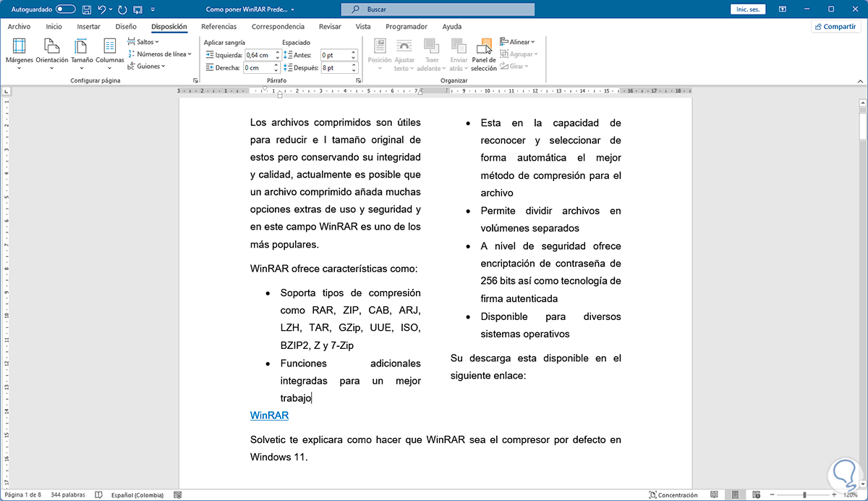The image size is (868, 501).
Task: Switch to Read Mode view icon
Action: pos(715,495)
